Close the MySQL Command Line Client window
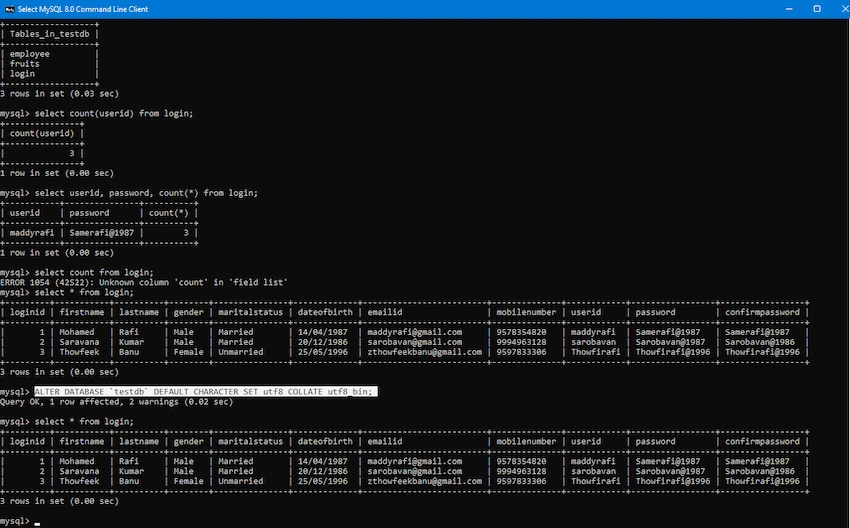Screen dimensions: 850x528 pos(843,9)
